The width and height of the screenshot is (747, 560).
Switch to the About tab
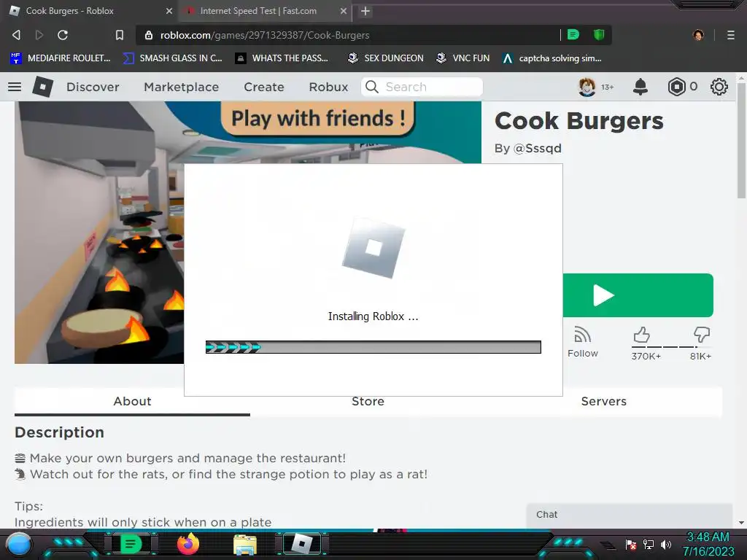pyautogui.click(x=133, y=402)
